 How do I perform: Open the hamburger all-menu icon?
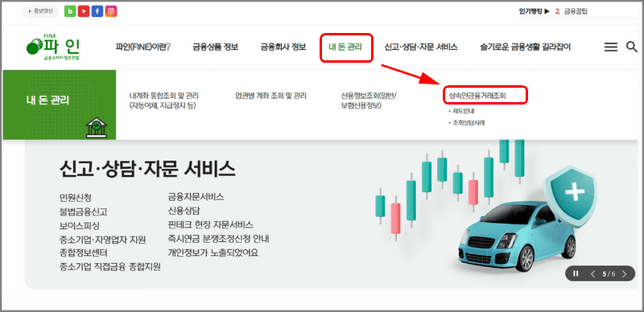pyautogui.click(x=611, y=47)
